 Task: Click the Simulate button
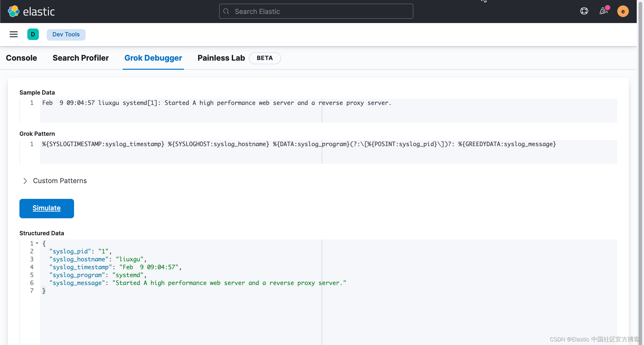(47, 208)
